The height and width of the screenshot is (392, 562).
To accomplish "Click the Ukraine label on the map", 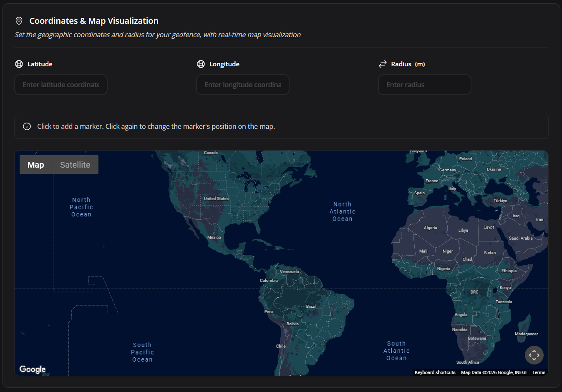I will 494,169.
